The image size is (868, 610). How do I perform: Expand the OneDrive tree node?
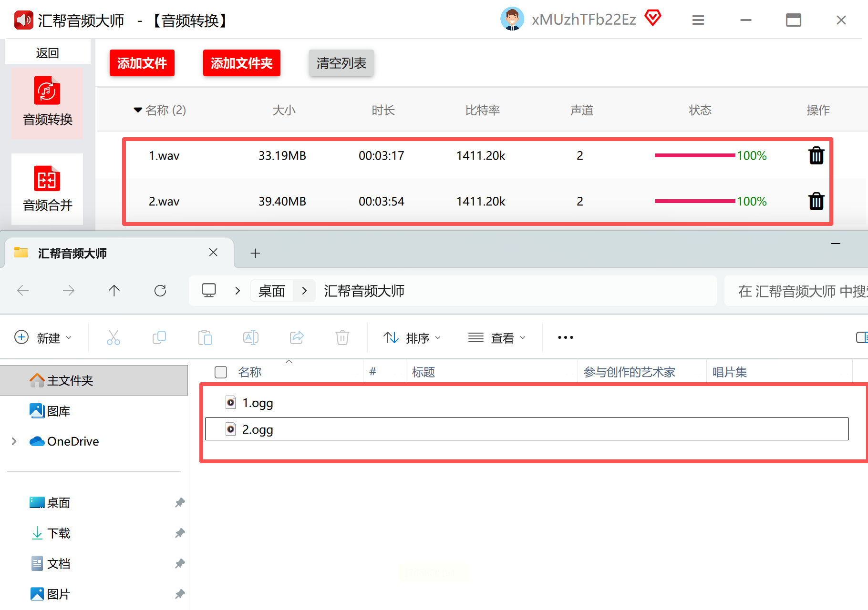pos(14,441)
